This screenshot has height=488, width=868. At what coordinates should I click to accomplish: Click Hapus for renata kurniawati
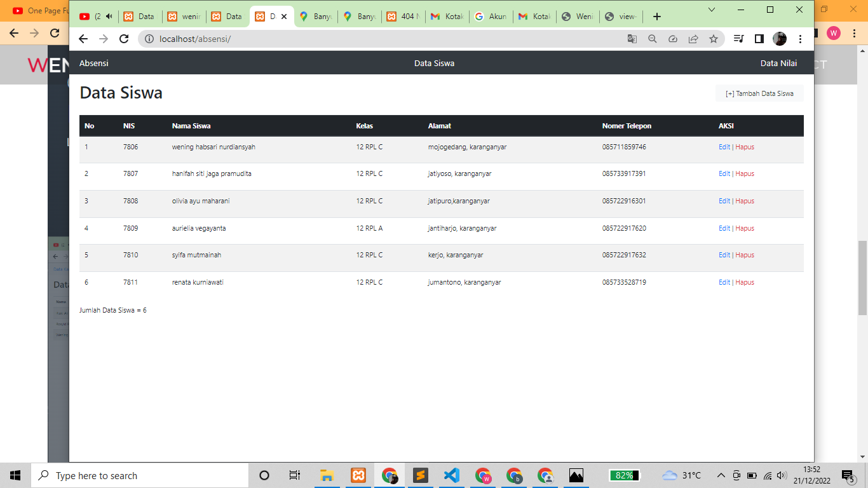(745, 282)
